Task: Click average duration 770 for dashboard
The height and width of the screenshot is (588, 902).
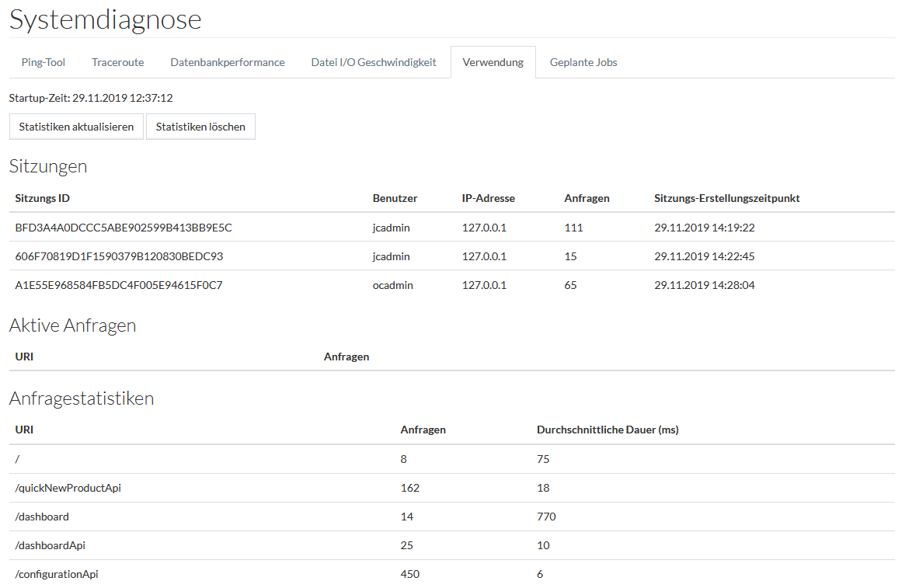Action: tap(546, 516)
